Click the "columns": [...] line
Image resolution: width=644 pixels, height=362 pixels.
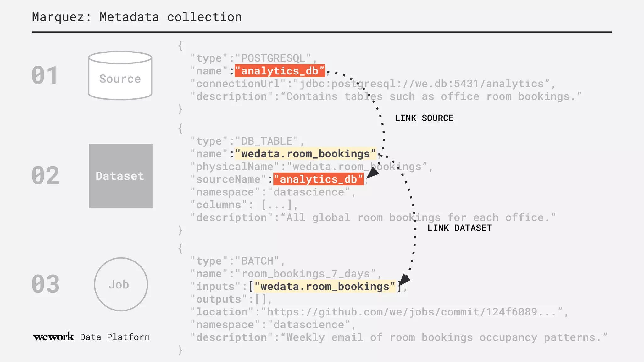click(244, 205)
